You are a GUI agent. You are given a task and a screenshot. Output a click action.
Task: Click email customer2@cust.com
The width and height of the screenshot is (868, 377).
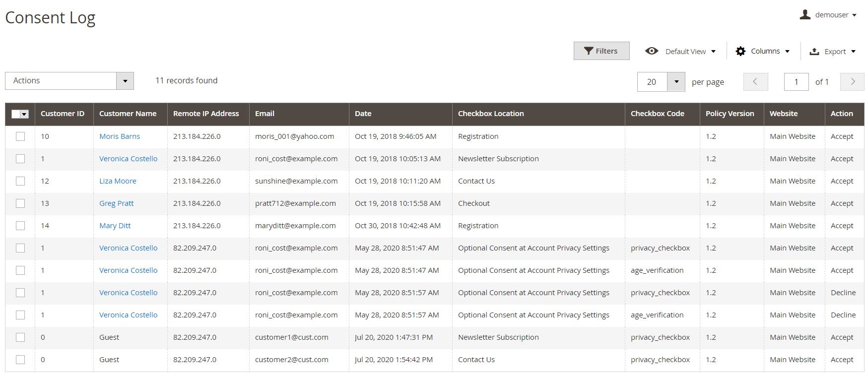(x=292, y=360)
